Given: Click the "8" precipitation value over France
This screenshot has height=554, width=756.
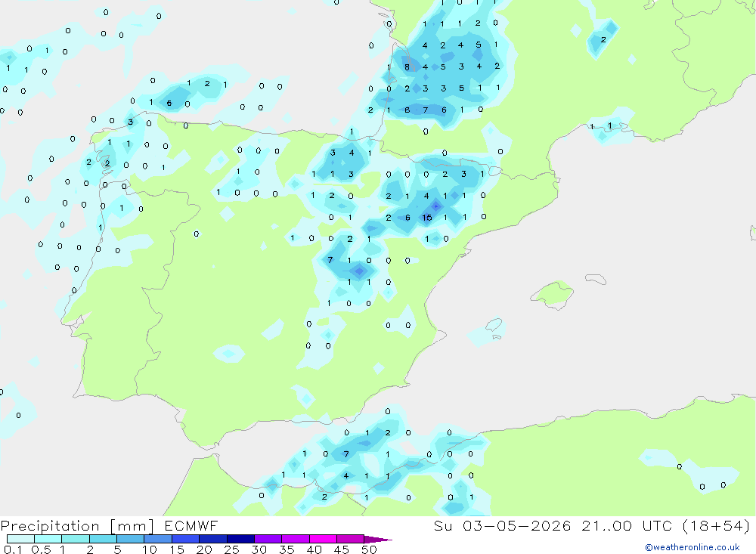Looking at the screenshot, I should (407, 67).
